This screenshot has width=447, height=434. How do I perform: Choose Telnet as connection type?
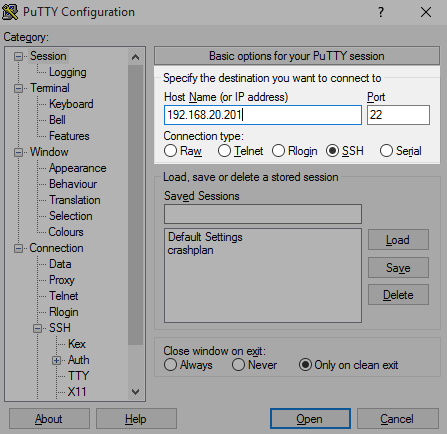click(x=224, y=151)
